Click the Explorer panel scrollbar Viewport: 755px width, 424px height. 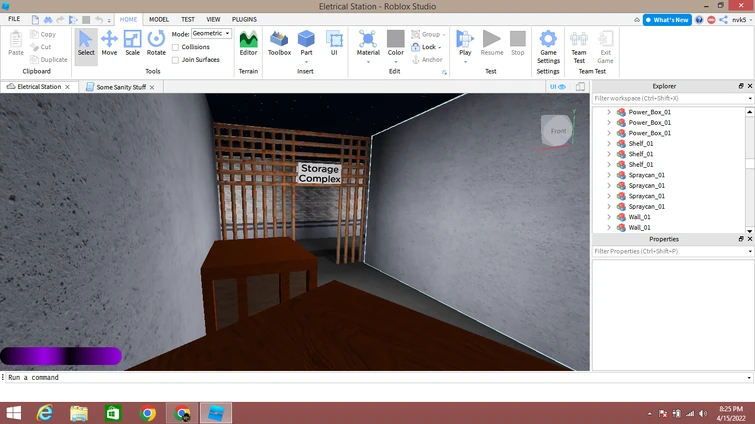(750, 163)
